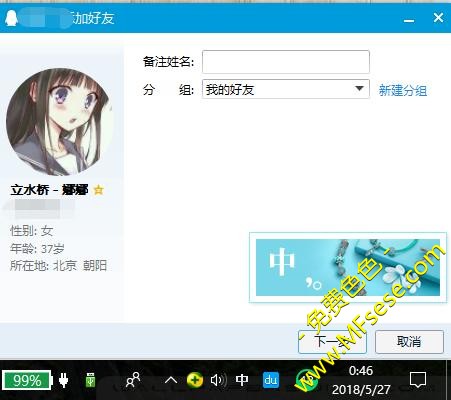Open the notification action center icon

tap(417, 380)
